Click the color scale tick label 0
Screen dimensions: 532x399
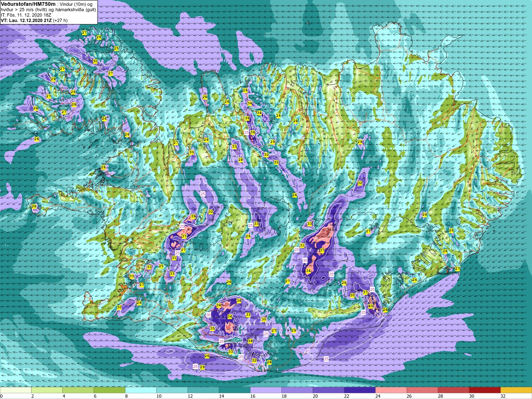tap(2, 396)
